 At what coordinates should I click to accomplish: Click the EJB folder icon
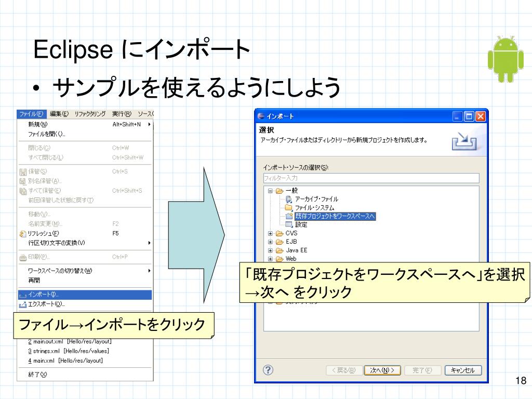(280, 242)
